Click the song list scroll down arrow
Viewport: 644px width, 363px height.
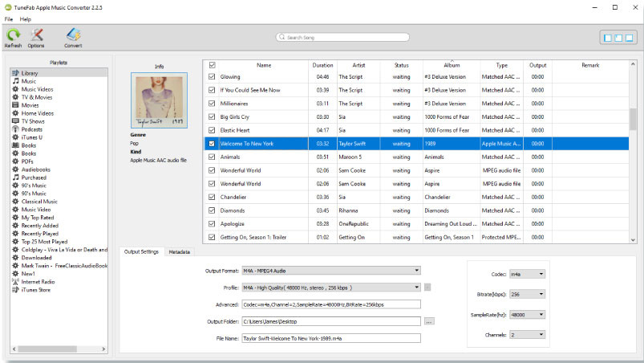633,239
